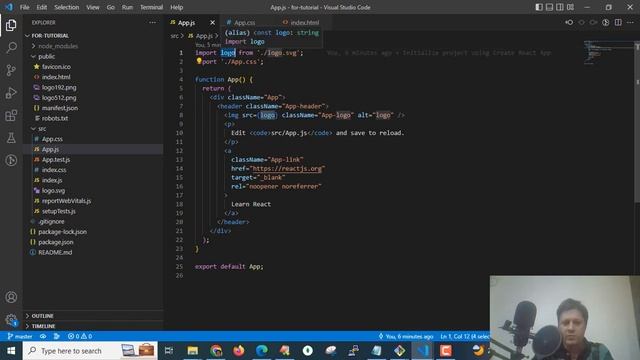Open reportWebVitals.js file
This screenshot has width=640, height=360.
(x=93, y=201)
